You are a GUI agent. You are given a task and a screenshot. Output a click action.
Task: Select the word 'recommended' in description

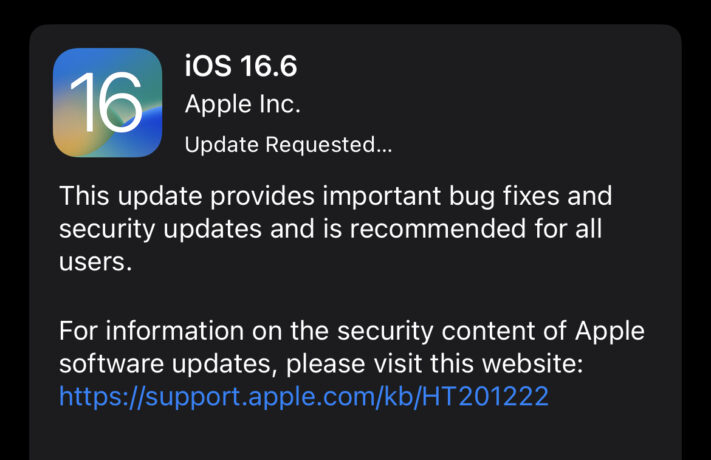[438, 229]
